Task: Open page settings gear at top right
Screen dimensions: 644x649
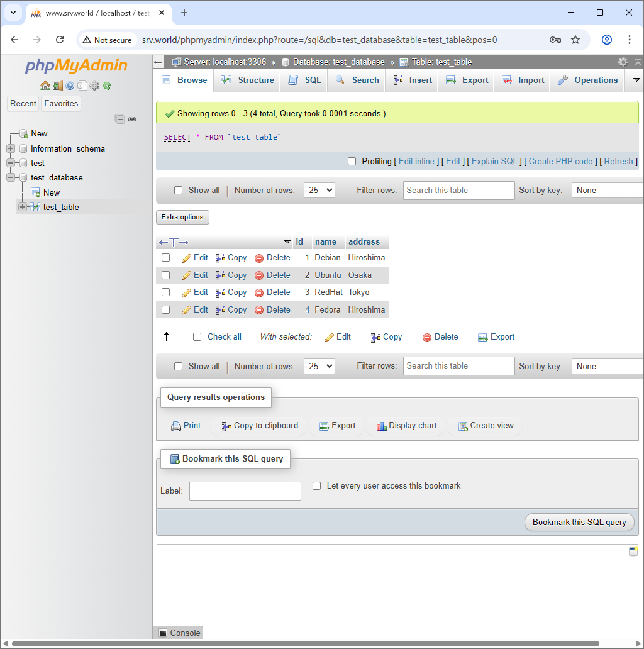Action: tap(623, 62)
